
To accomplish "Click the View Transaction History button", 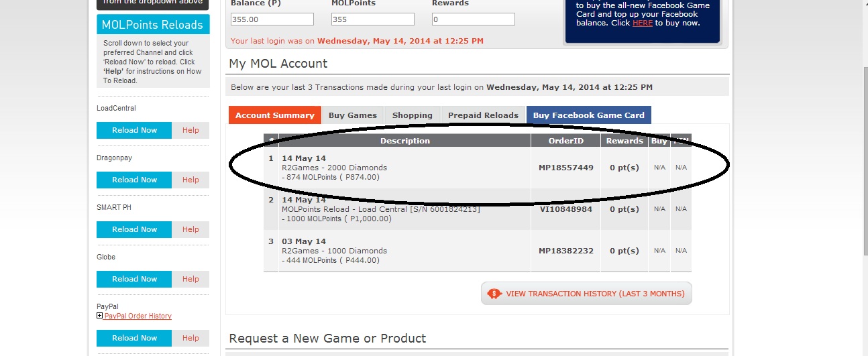I will click(x=586, y=294).
